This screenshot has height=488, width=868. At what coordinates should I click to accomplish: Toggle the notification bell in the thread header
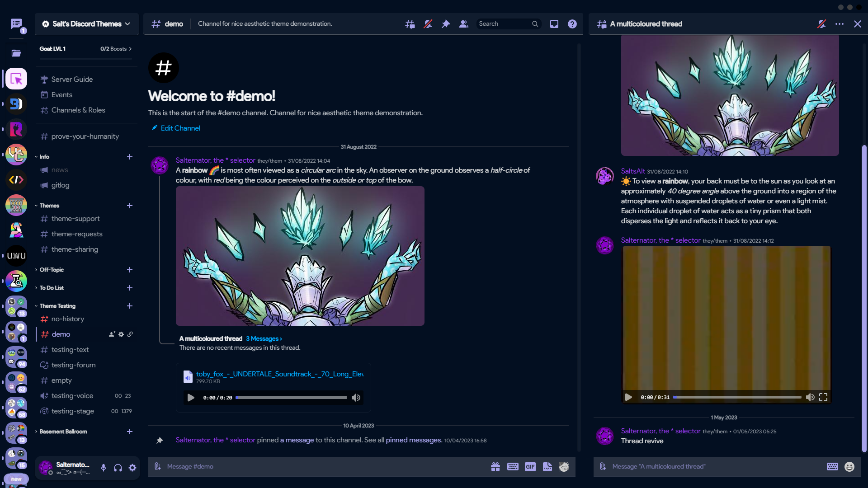(821, 24)
